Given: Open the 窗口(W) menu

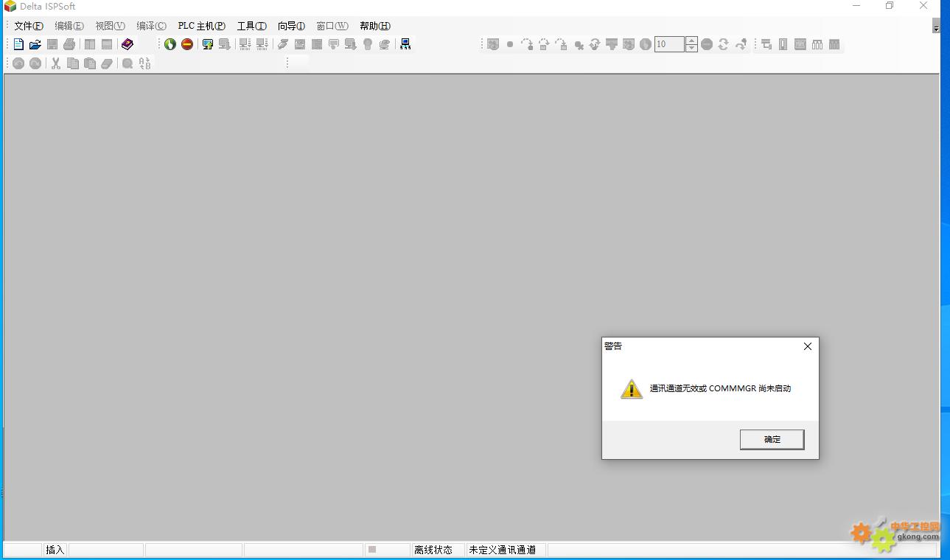Looking at the screenshot, I should click(x=332, y=26).
